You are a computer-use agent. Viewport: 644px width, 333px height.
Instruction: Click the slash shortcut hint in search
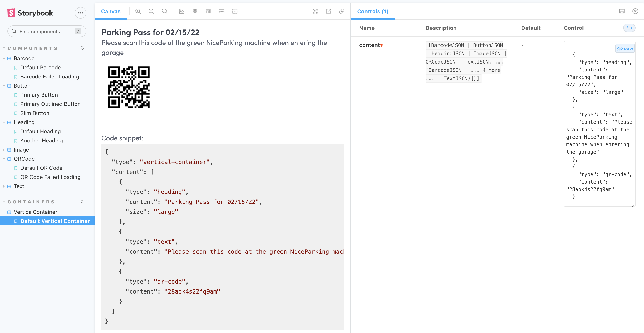[x=78, y=31]
